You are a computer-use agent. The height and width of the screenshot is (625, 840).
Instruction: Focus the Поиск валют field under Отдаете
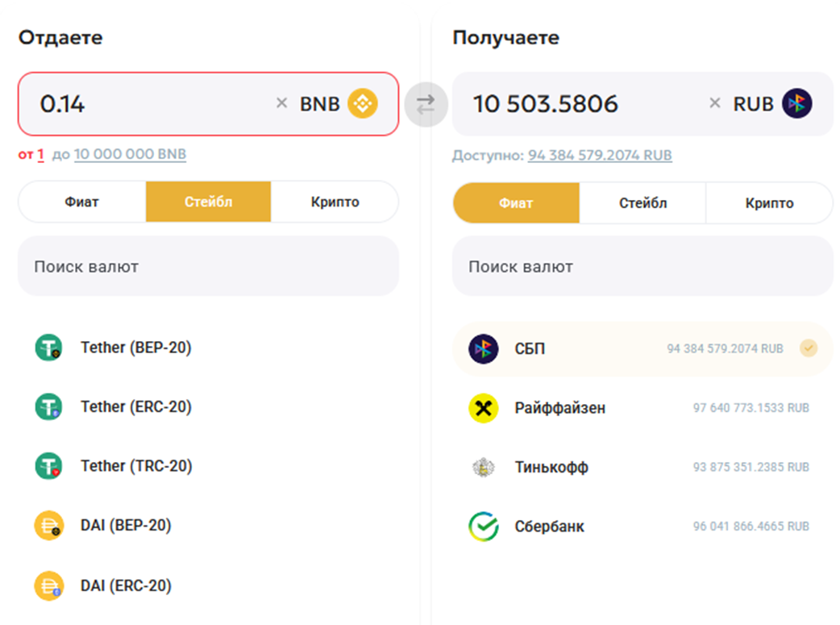[x=208, y=266]
